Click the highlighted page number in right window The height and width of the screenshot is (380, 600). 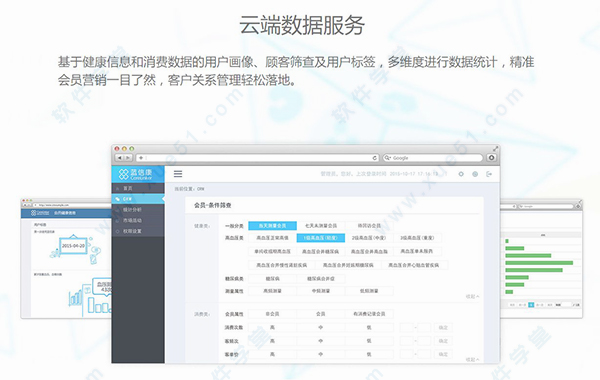click(x=531, y=305)
